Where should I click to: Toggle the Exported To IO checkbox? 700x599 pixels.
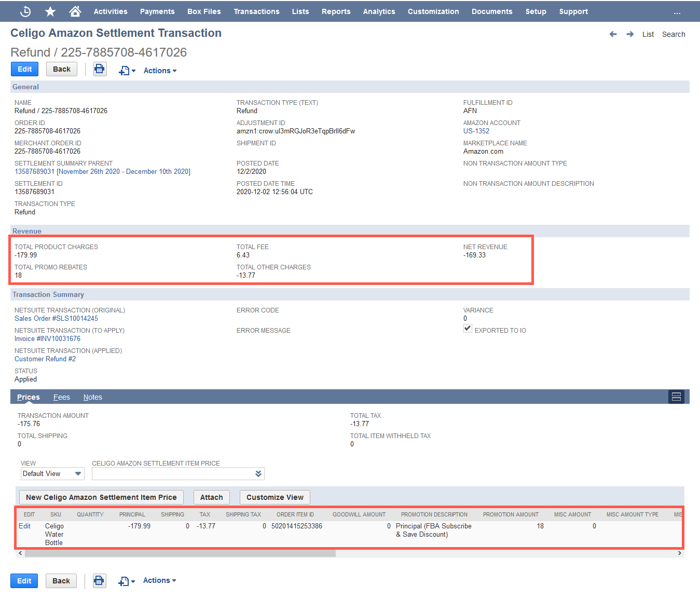coord(468,329)
